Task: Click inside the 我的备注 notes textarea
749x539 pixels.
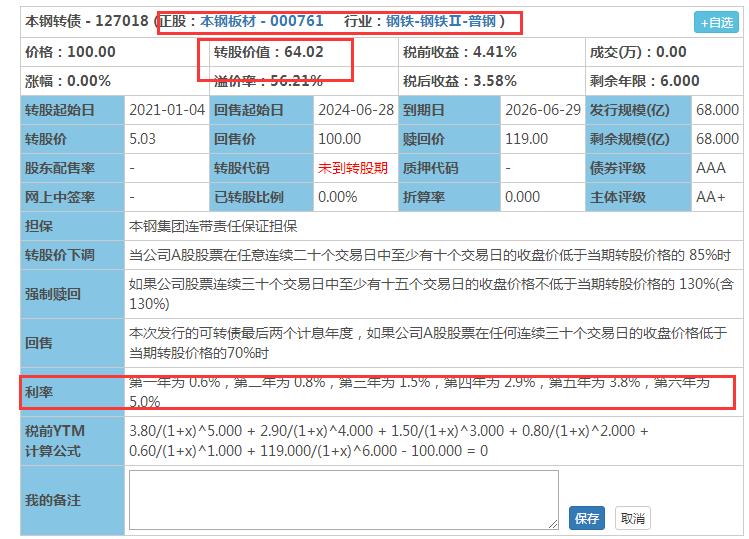Action: pos(343,500)
